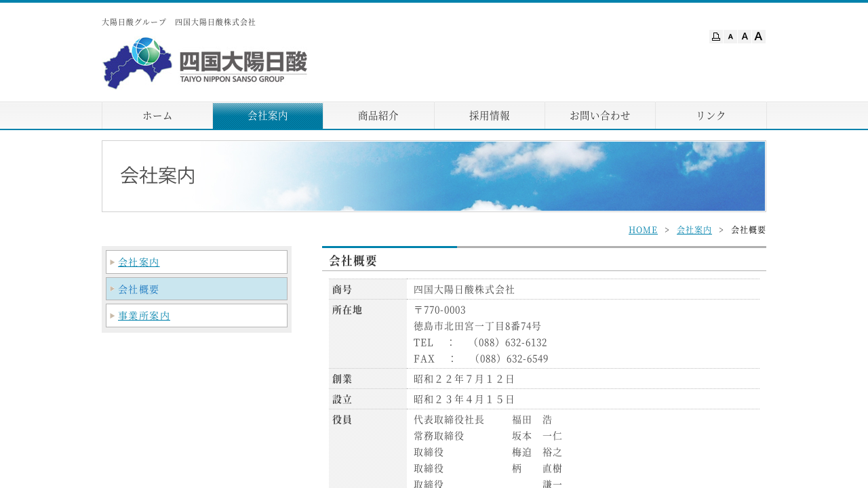Open the リンク navigation tab

point(711,116)
